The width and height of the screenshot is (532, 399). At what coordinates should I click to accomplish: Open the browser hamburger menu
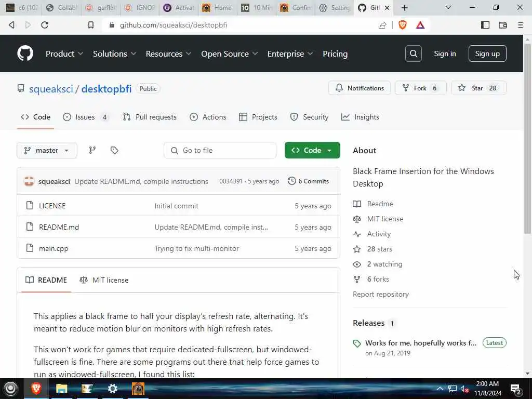(x=520, y=25)
